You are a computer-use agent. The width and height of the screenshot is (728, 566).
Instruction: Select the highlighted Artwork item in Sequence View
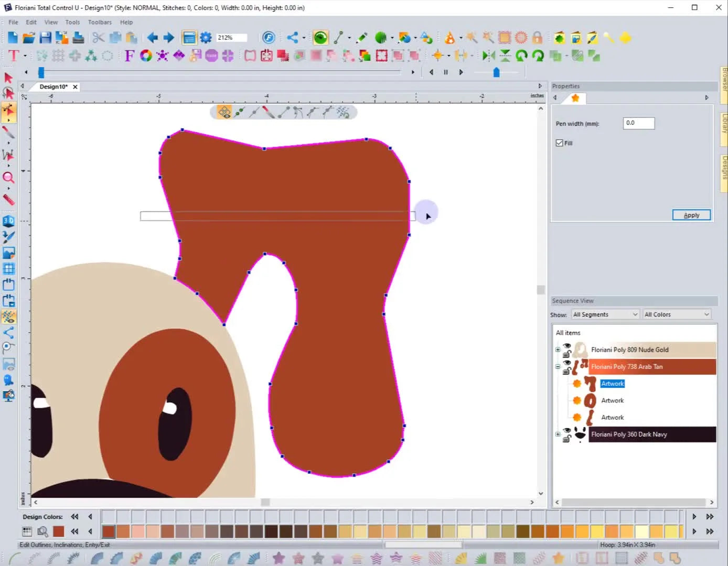pos(612,384)
